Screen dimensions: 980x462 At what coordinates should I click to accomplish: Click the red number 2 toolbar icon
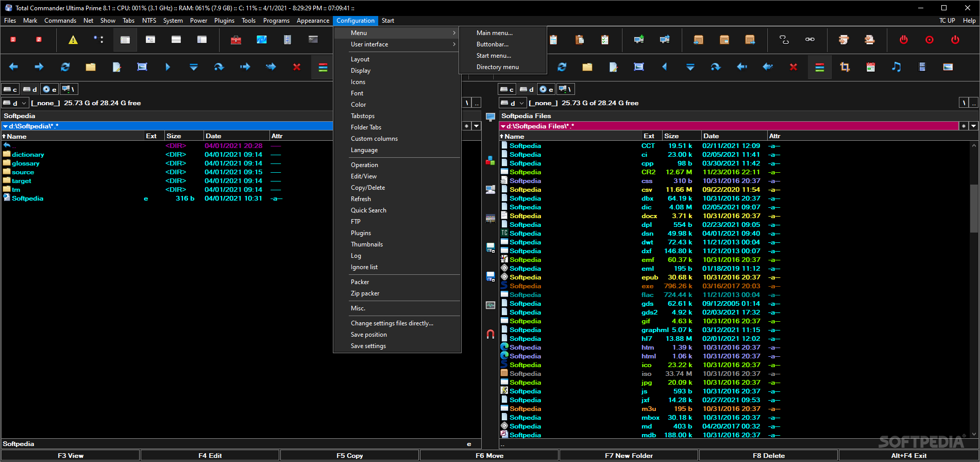click(x=39, y=40)
